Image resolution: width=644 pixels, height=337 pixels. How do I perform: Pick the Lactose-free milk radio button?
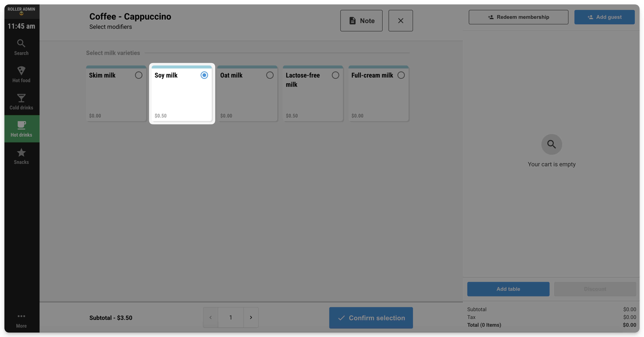[335, 75]
